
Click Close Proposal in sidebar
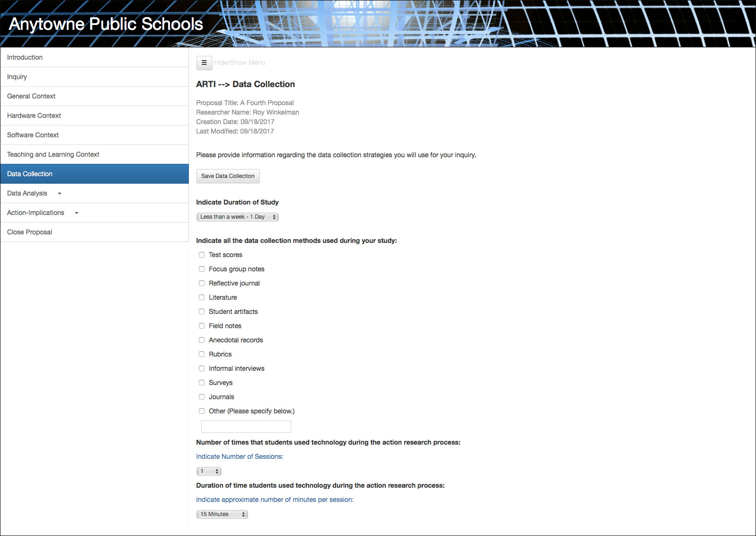pos(95,232)
